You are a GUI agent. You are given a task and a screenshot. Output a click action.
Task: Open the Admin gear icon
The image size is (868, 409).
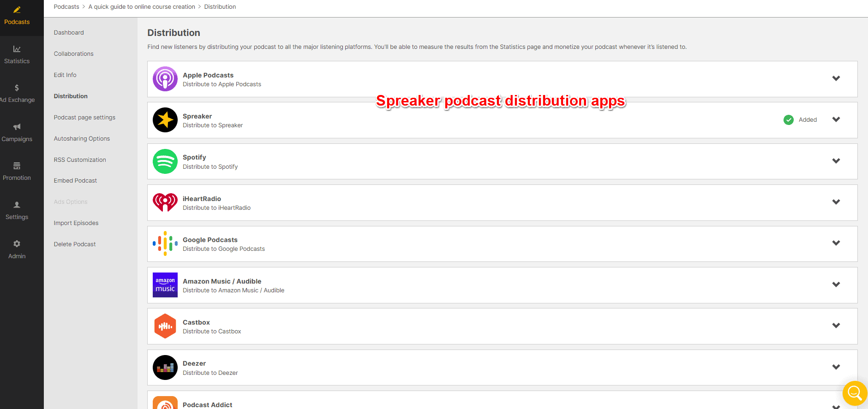(x=17, y=243)
